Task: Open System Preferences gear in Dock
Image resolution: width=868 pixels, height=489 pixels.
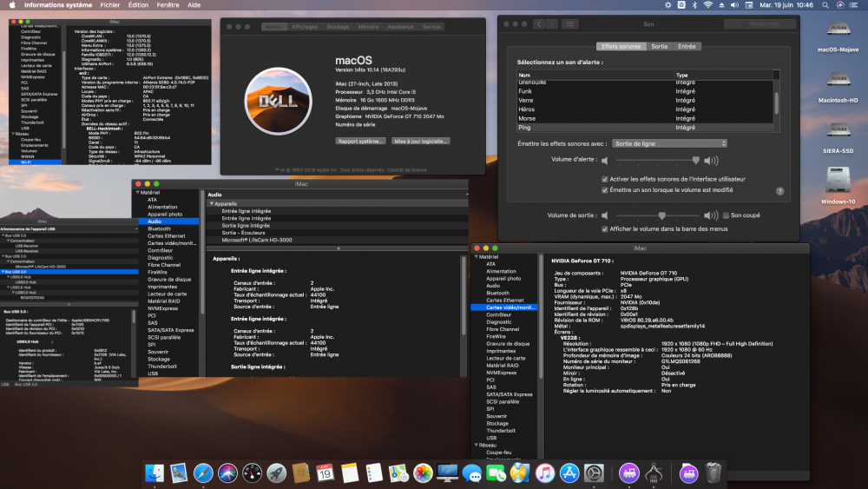Action: [594, 473]
